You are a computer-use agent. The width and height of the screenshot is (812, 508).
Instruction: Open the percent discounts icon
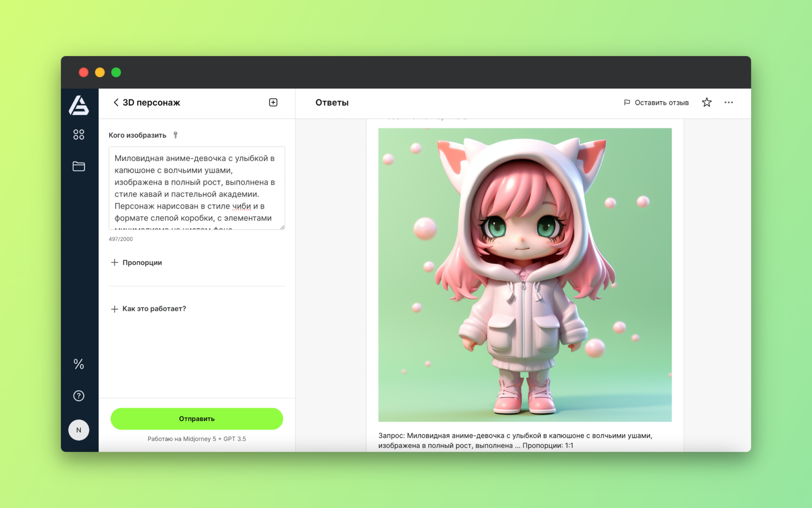tap(79, 364)
